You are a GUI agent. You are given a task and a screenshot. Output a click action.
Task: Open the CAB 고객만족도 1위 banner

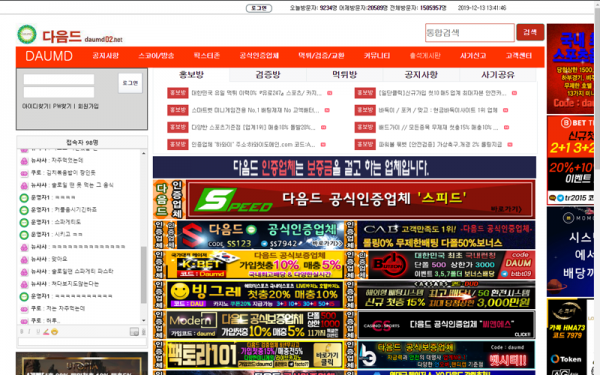pos(446,235)
